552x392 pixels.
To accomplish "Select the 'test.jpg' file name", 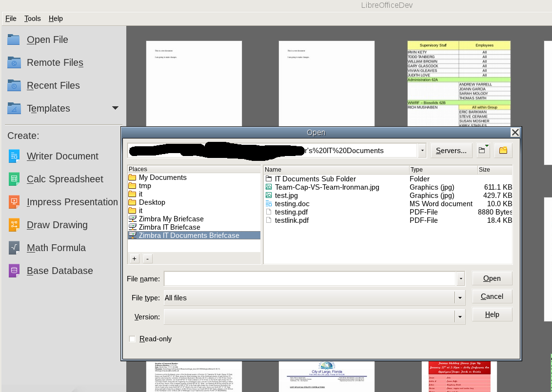I will click(x=286, y=196).
